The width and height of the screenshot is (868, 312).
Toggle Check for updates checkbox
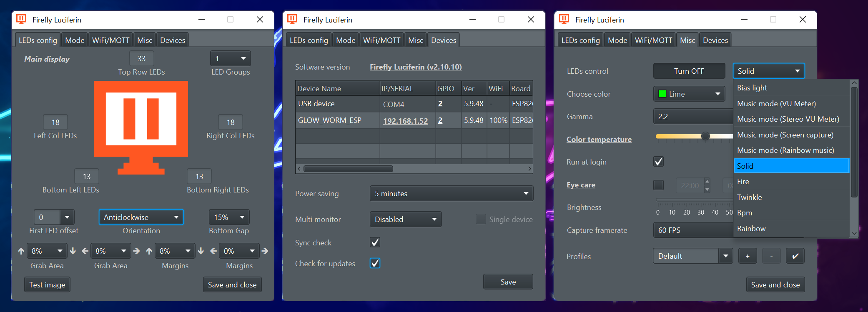coord(375,263)
